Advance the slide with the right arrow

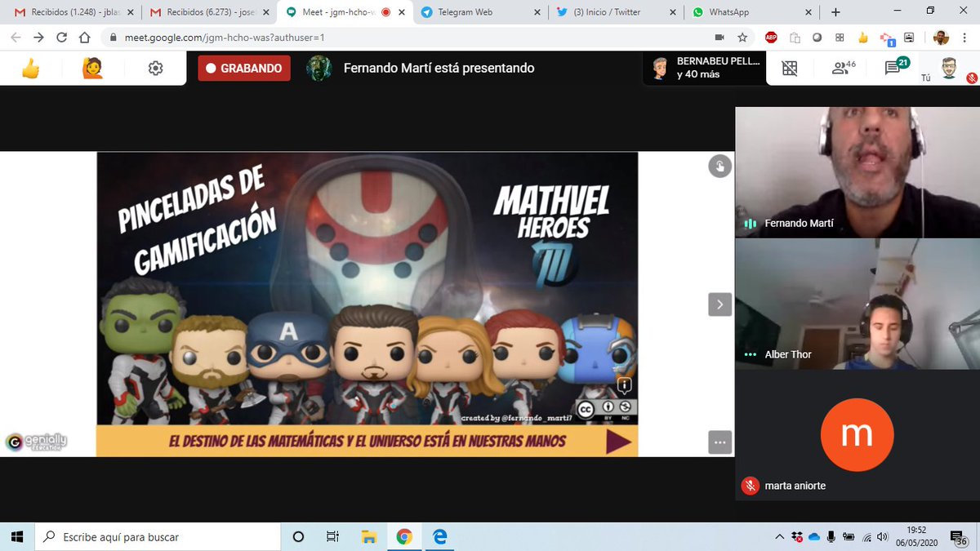(x=719, y=304)
